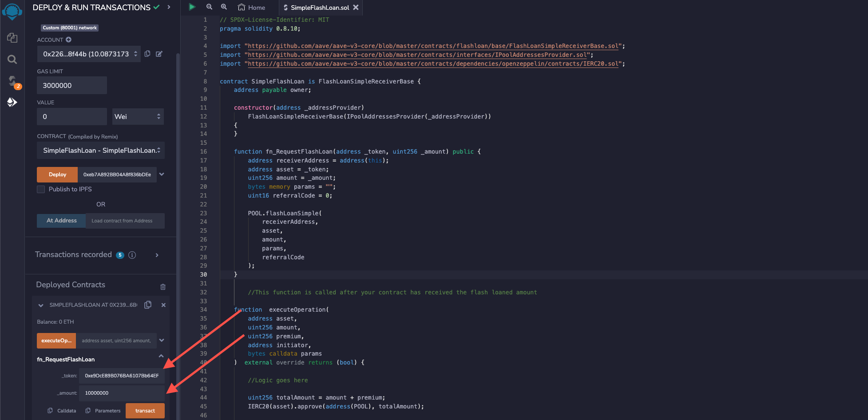Viewport: 868px width, 420px height.
Task: Expand the Transactions recorded section
Action: tap(157, 255)
